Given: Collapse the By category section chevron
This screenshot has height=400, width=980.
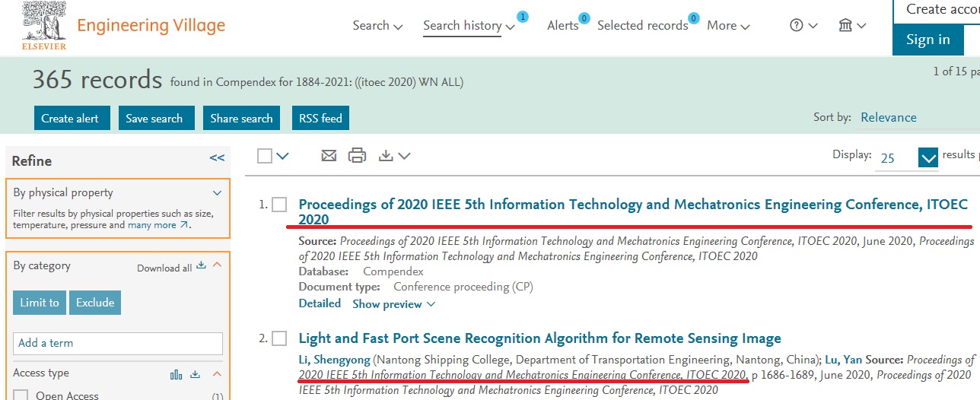Looking at the screenshot, I should [217, 265].
